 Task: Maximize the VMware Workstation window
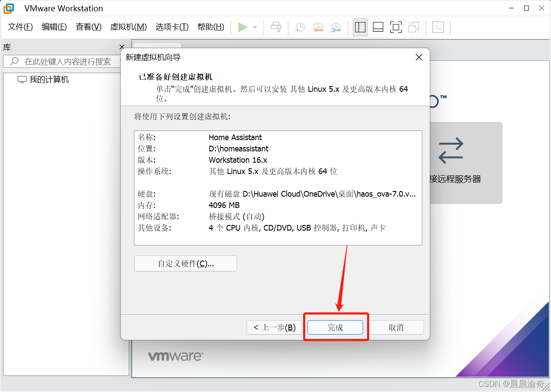(526, 8)
